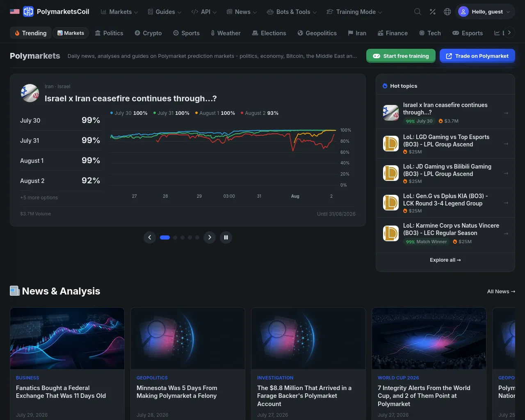The width and height of the screenshot is (525, 420).
Task: Select the fifth carousel indicator dot
Action: (x=197, y=237)
